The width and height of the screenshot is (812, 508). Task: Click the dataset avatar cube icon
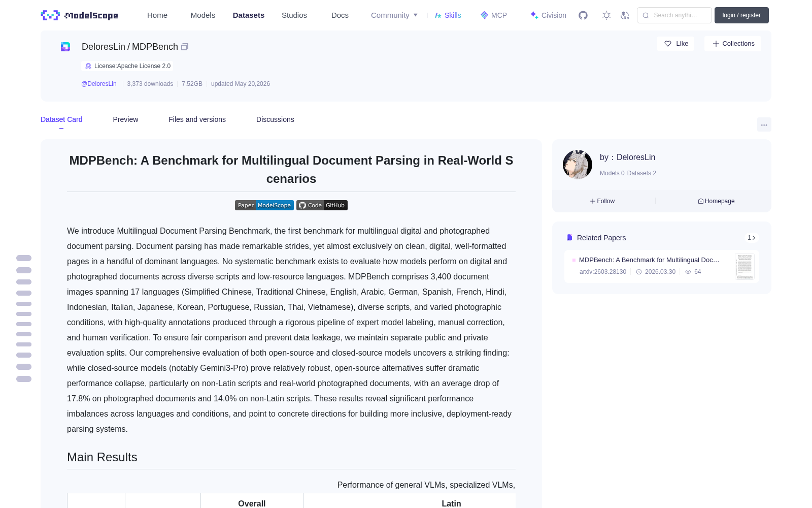[x=65, y=47]
